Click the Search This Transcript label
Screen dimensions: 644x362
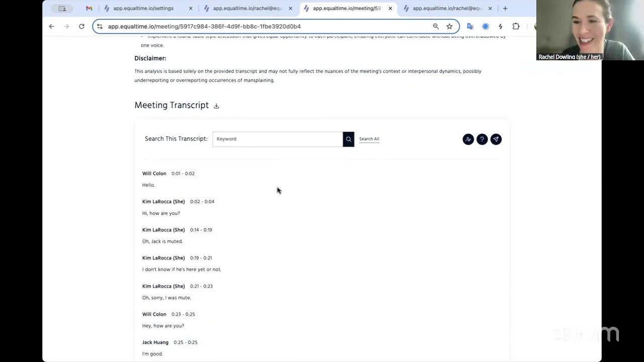tap(176, 139)
